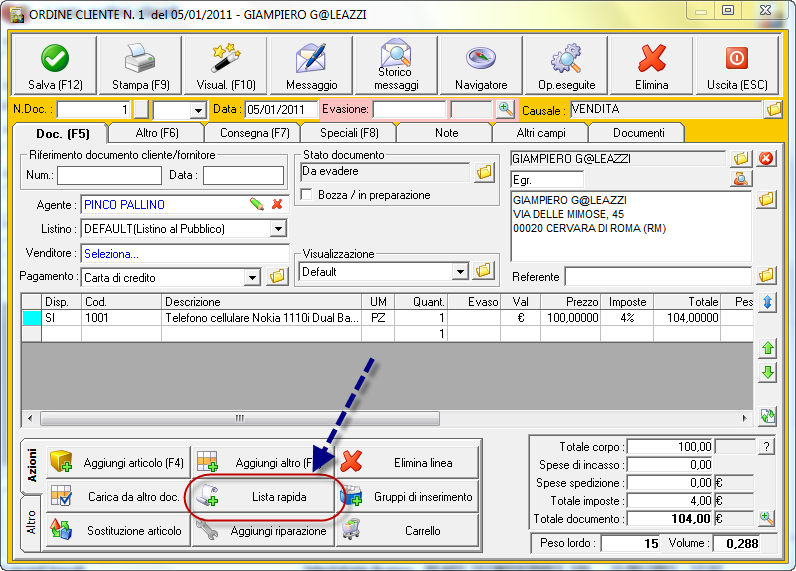Open the Note tab
796x571 pixels.
click(446, 133)
